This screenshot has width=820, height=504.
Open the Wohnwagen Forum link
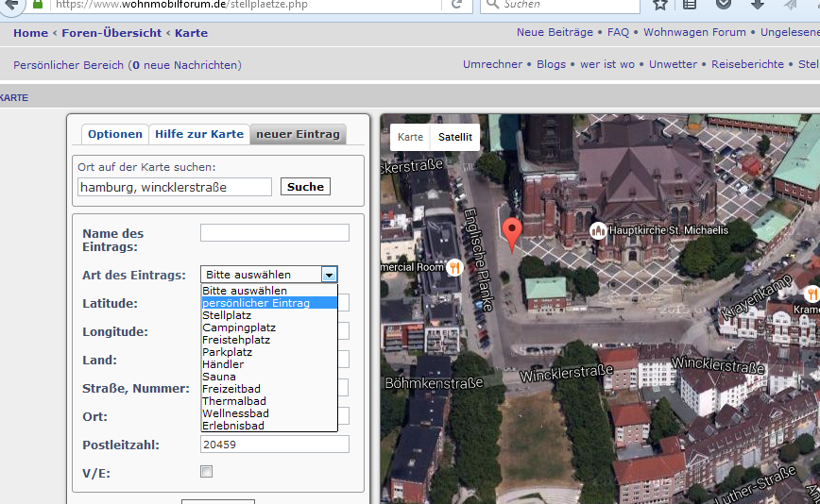click(x=694, y=32)
